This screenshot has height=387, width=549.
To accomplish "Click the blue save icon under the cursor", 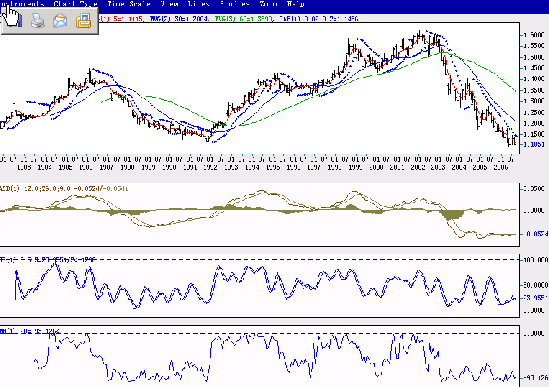I will click(x=16, y=20).
